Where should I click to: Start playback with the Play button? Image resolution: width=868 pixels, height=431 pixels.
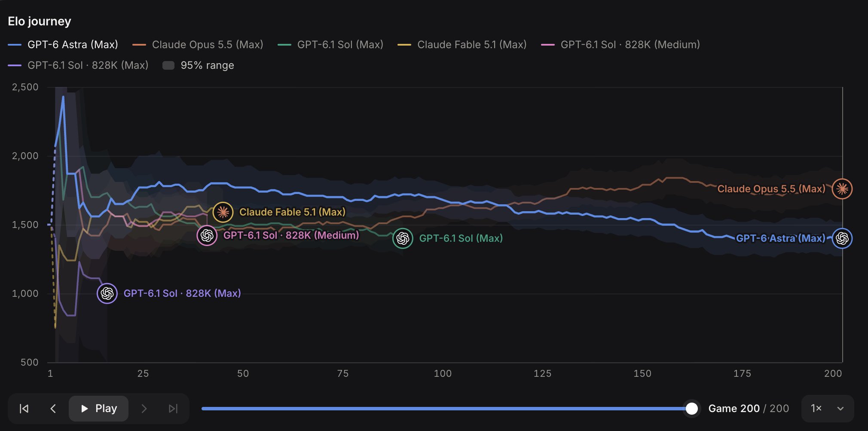[x=99, y=409]
